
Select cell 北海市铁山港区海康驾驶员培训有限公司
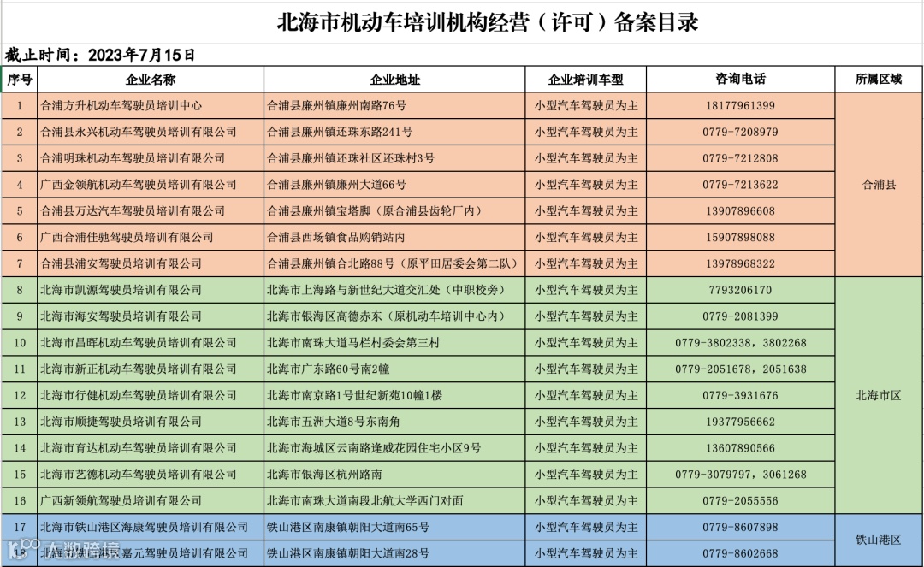(151, 528)
